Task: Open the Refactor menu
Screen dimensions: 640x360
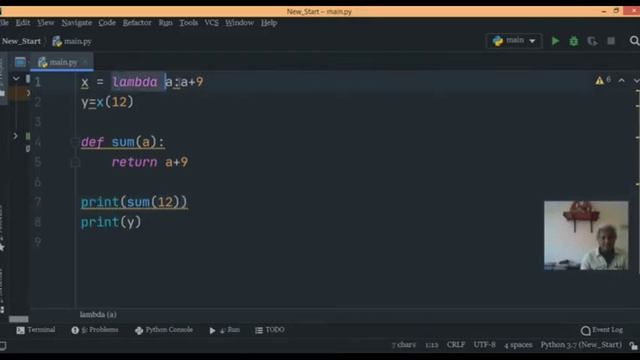Action: pyautogui.click(x=137, y=23)
